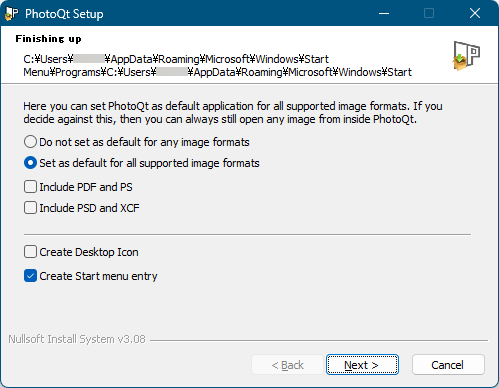
Task: Click the 'Finishing up' heading
Action: [x=48, y=39]
